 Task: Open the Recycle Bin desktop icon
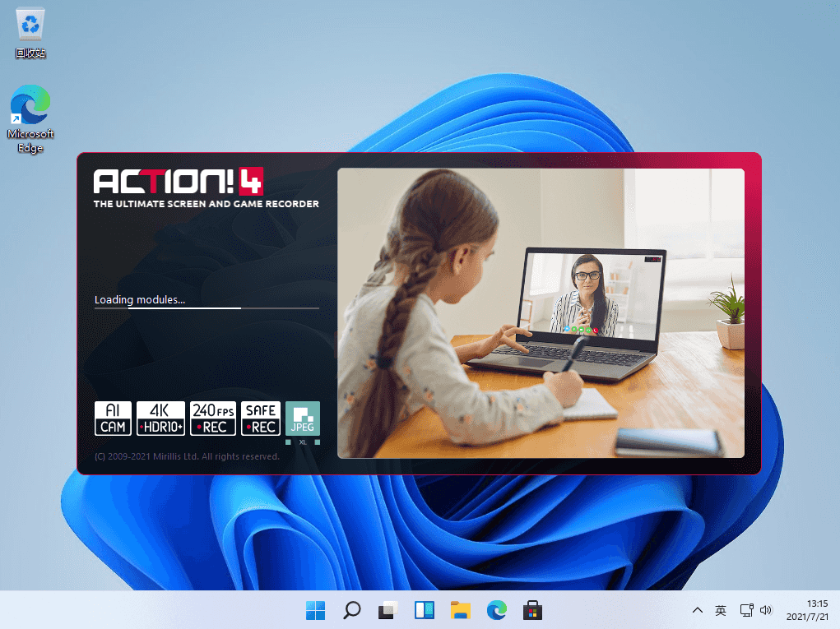(30, 33)
